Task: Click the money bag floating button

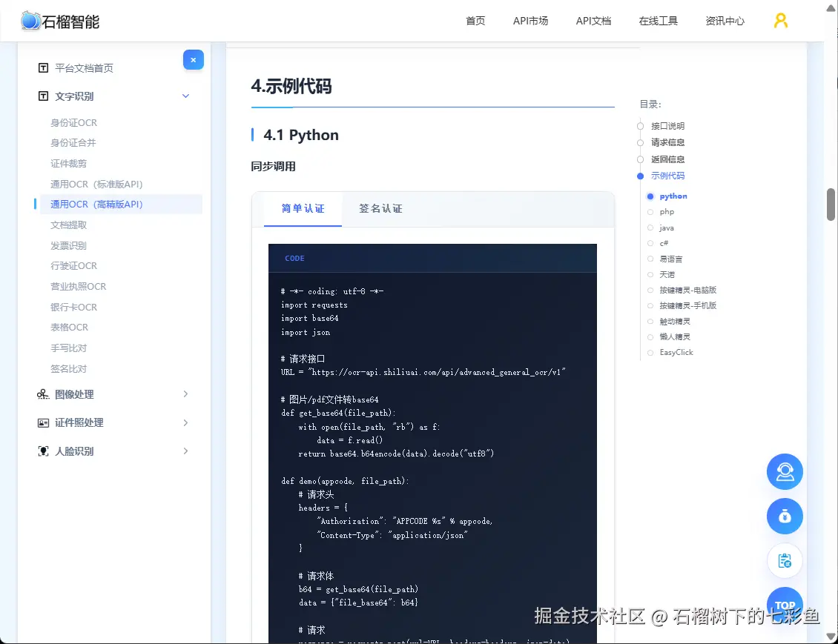Action: (785, 517)
